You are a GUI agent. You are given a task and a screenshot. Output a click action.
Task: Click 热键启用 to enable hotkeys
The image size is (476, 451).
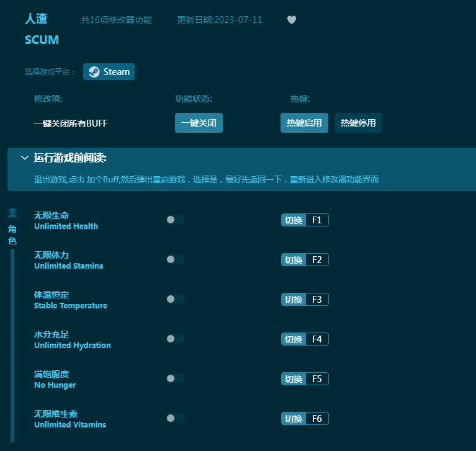[304, 123]
